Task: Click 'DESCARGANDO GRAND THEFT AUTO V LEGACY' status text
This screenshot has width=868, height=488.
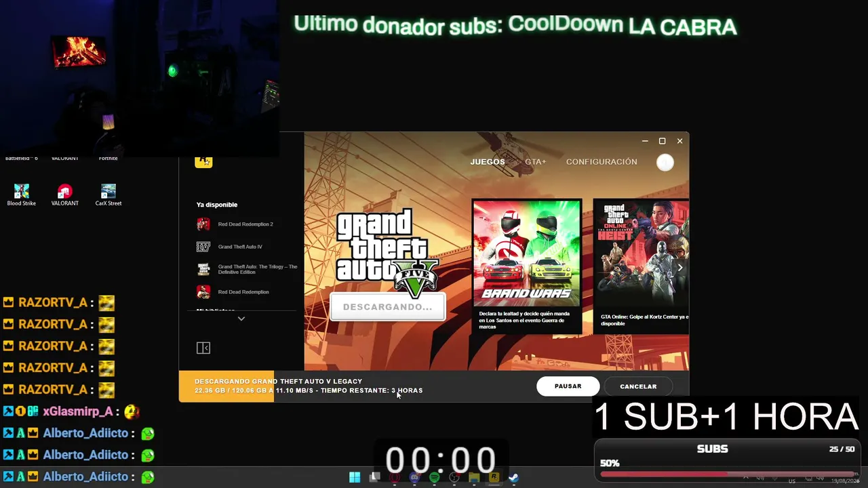Action: [278, 382]
